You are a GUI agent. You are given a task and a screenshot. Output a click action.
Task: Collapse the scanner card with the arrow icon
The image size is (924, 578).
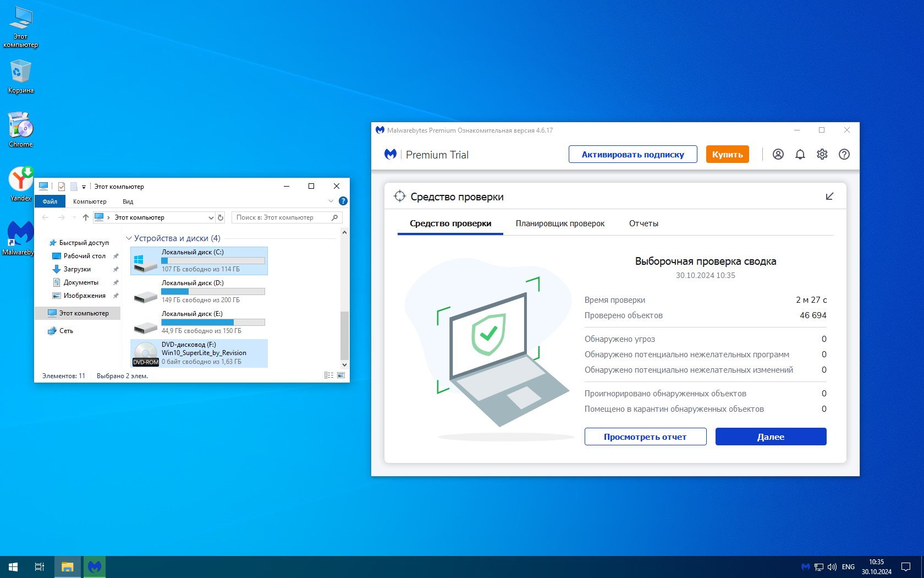(829, 197)
